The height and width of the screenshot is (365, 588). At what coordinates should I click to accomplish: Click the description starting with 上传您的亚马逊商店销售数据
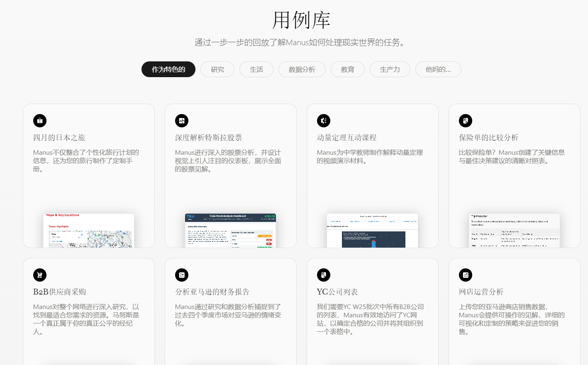512,319
